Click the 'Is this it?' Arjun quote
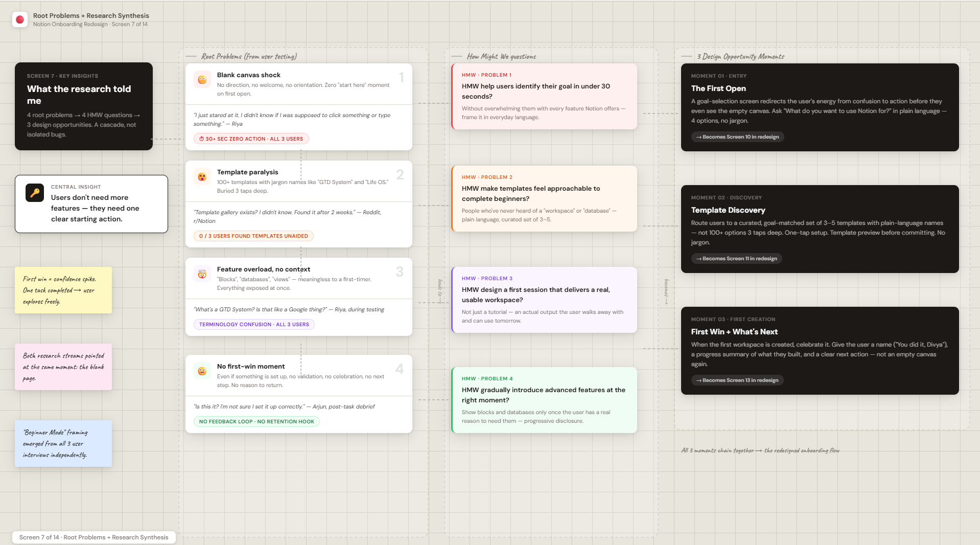The height and width of the screenshot is (545, 980). point(284,406)
